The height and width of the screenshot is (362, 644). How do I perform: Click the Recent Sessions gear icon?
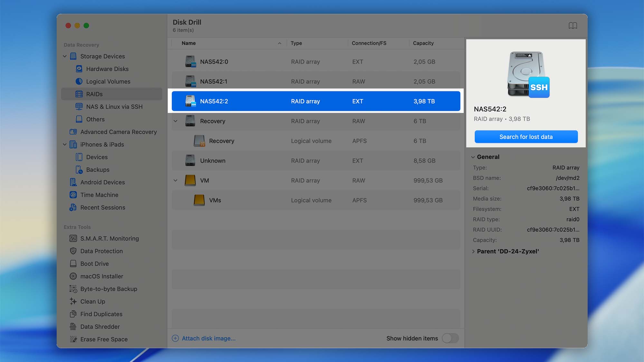(x=73, y=208)
